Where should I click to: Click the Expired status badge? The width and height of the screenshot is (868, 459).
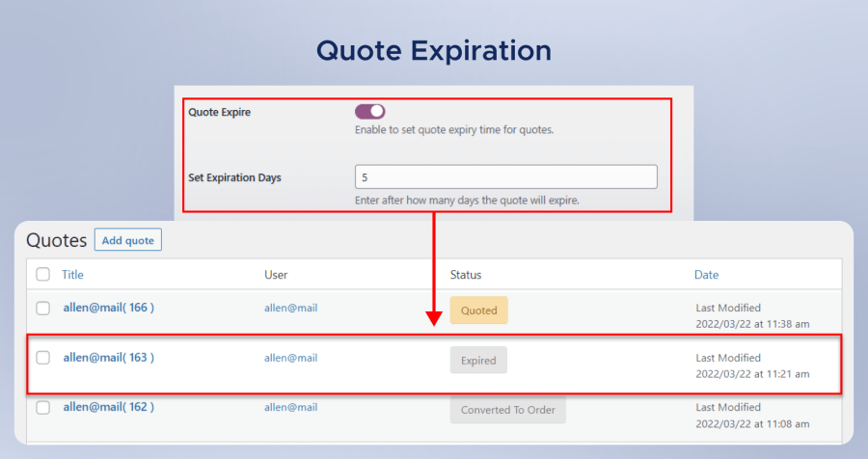point(478,360)
